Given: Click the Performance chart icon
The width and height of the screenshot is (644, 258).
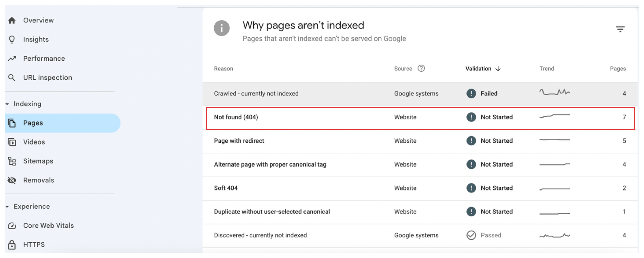Looking at the screenshot, I should (x=12, y=58).
